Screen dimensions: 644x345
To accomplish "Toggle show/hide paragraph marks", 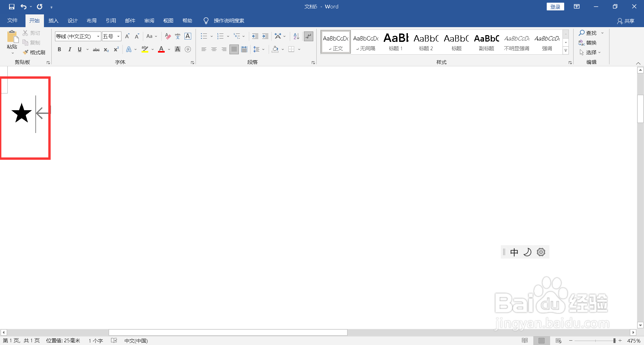I will 309,36.
